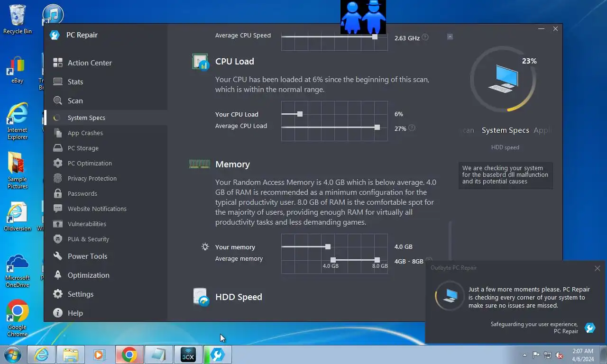Click the 8.0 GB average memory handle
Screen dimensions: 607x364
pos(377,260)
